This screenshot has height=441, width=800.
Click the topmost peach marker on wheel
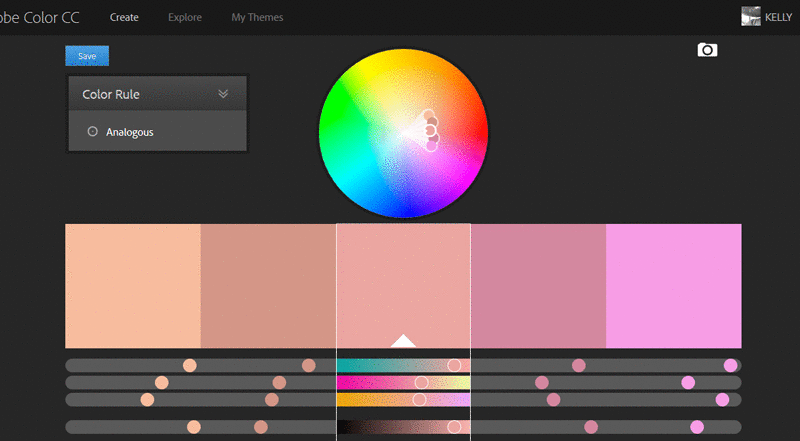pyautogui.click(x=429, y=115)
